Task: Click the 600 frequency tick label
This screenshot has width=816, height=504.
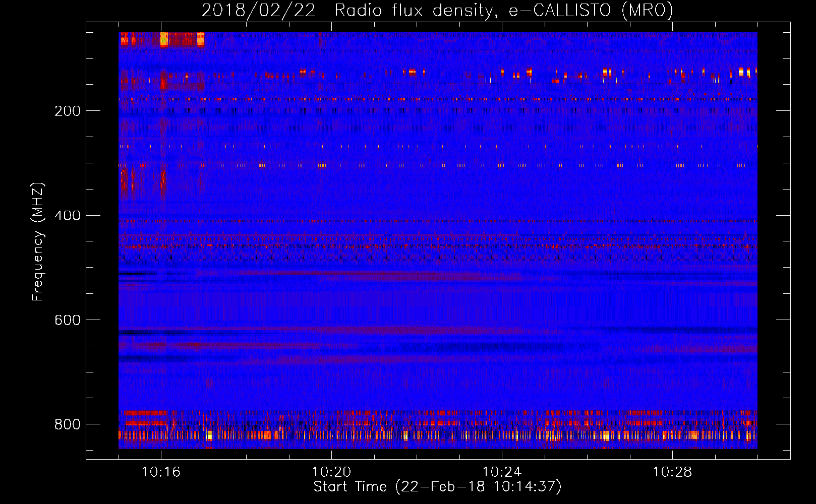Action: point(68,321)
